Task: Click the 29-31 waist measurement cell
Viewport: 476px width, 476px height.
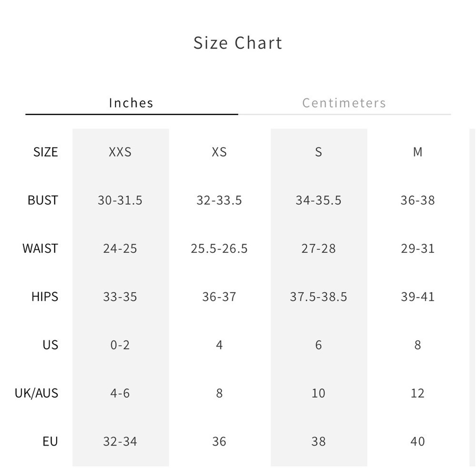Action: click(417, 248)
